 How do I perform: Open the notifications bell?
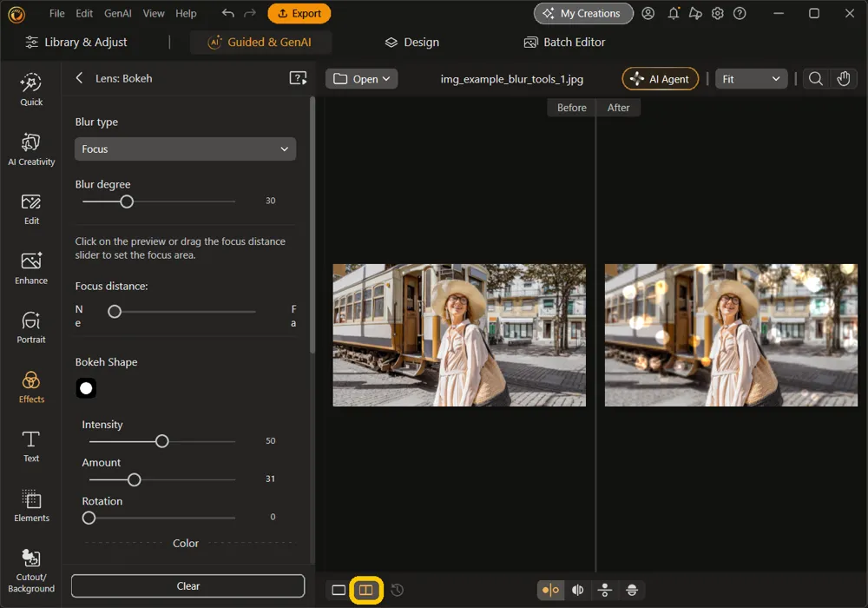(674, 13)
